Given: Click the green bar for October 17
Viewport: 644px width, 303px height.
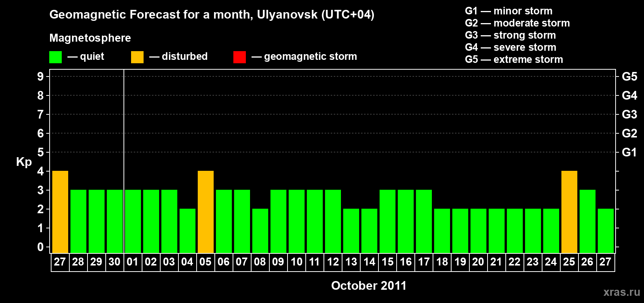Looking at the screenshot, I should coord(424,222).
